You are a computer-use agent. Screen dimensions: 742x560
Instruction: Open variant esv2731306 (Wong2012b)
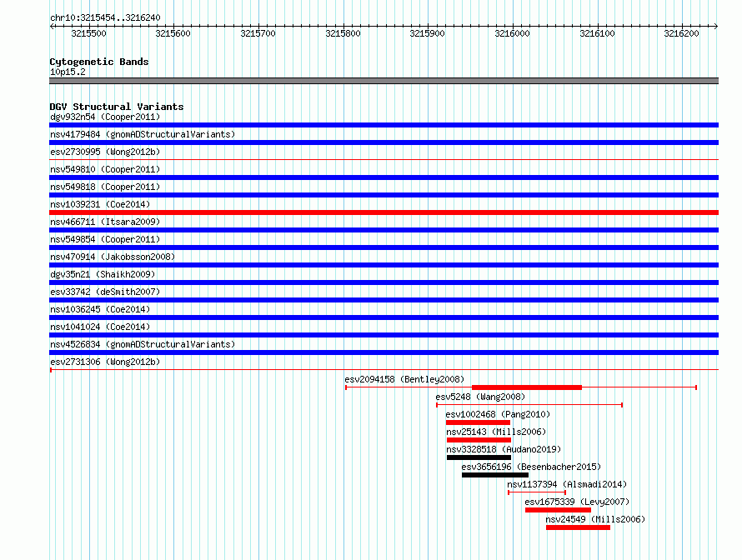pyautogui.click(x=105, y=362)
